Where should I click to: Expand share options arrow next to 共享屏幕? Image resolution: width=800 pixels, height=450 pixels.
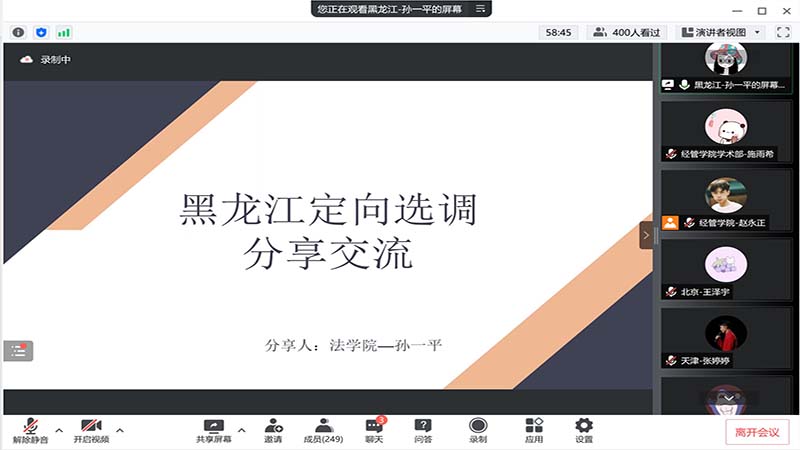[x=242, y=430]
